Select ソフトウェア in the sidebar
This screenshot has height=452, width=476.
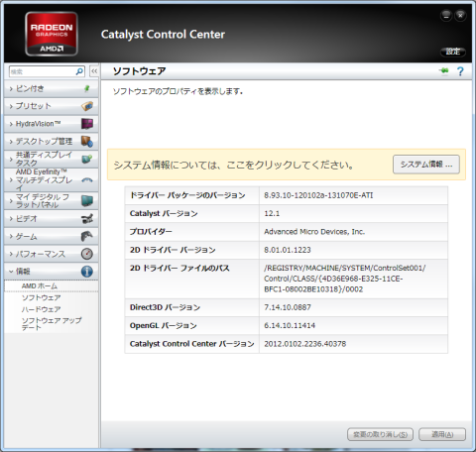pos(41,297)
